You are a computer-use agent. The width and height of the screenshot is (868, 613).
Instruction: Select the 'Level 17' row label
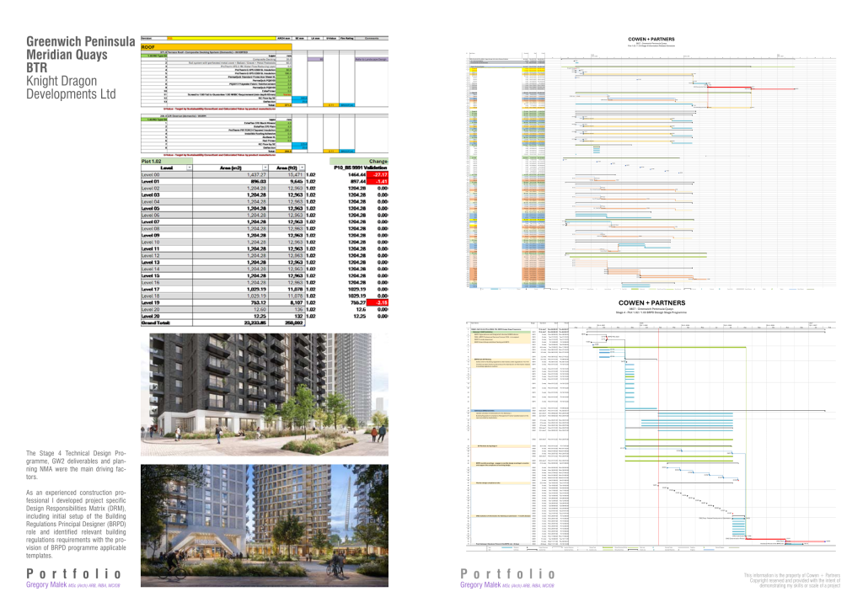[x=151, y=290]
